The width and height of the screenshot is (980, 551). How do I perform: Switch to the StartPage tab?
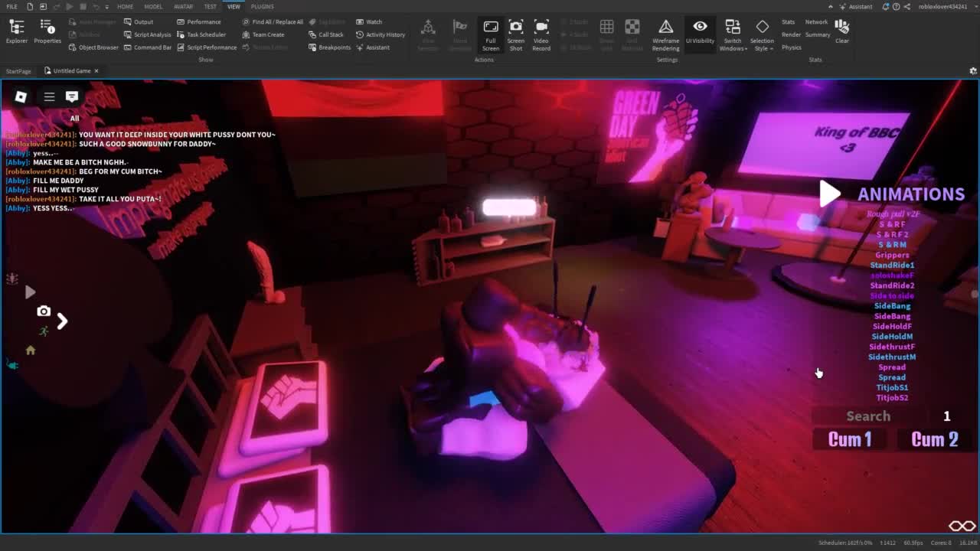click(18, 71)
